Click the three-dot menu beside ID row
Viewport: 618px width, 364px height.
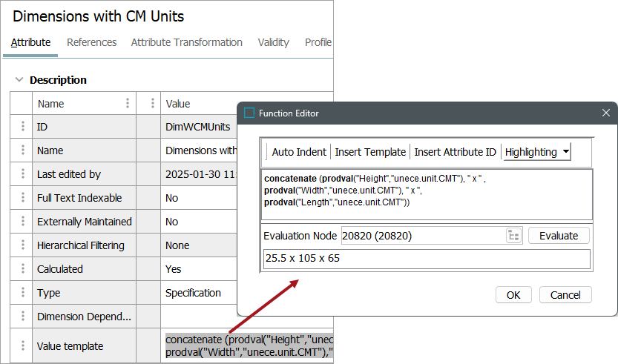pos(22,127)
